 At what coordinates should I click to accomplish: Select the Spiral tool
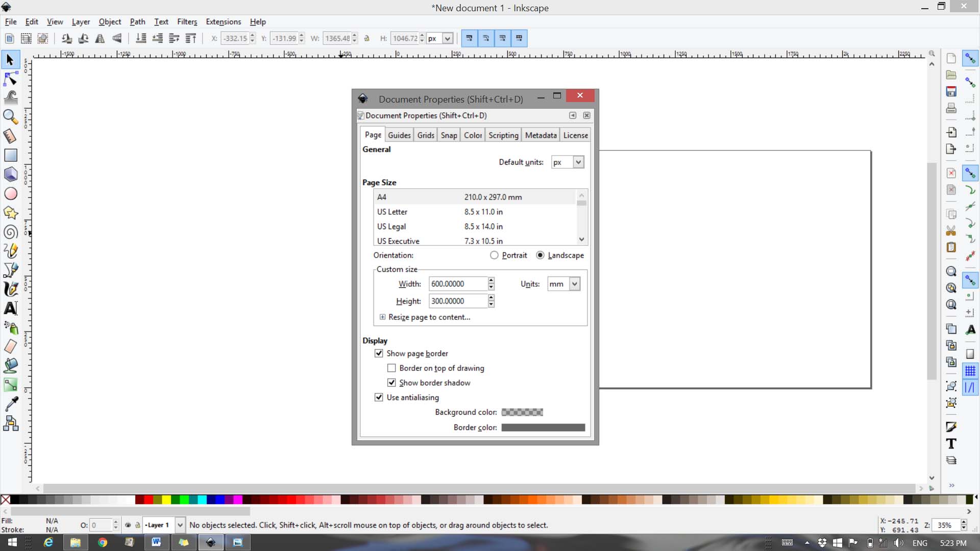click(x=10, y=232)
